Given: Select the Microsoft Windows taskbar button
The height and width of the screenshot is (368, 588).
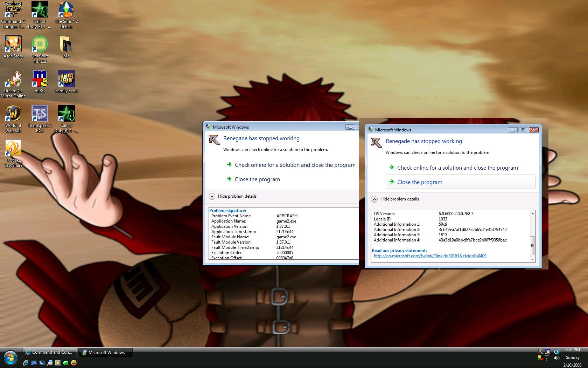Looking at the screenshot, I should (x=106, y=352).
